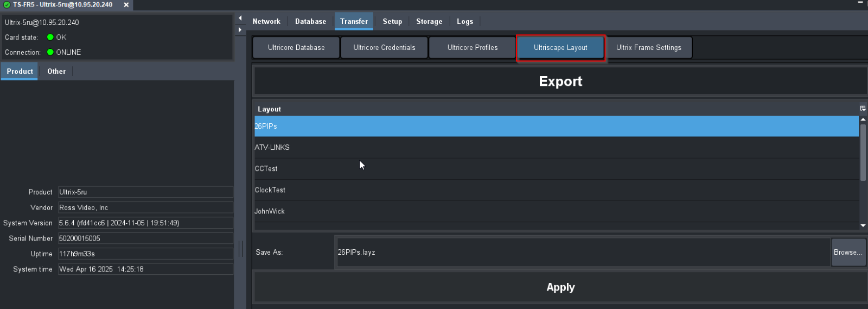
Task: Open Ultricore Profiles
Action: (x=473, y=47)
